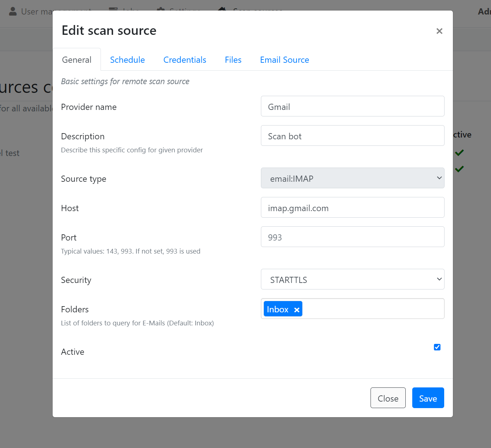This screenshot has height=448, width=491.
Task: Edit the Host field imap.gmail.com
Action: (x=352, y=207)
